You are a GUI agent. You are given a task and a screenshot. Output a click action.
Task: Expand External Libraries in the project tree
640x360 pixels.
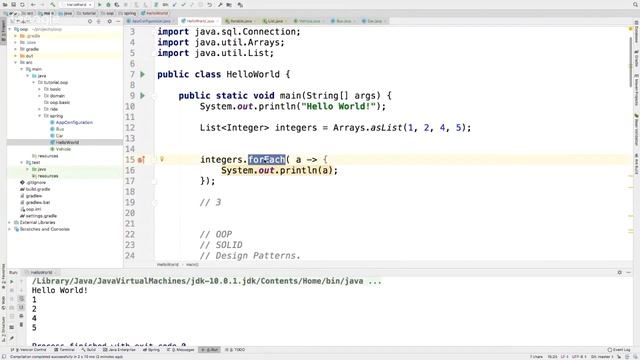pyautogui.click(x=10, y=222)
